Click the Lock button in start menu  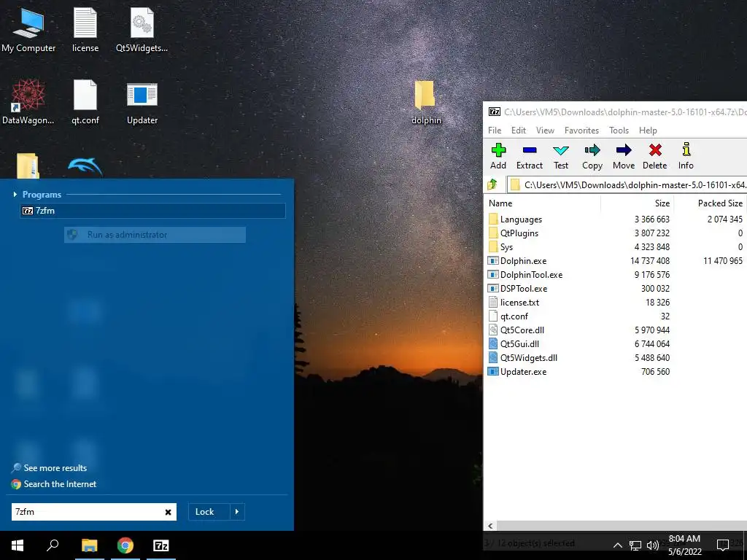coord(209,512)
